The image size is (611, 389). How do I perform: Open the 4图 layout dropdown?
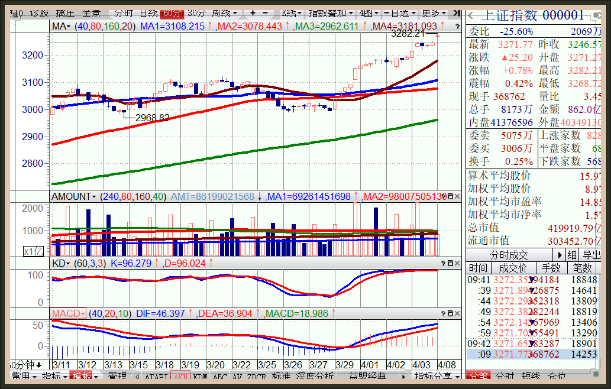(x=369, y=13)
